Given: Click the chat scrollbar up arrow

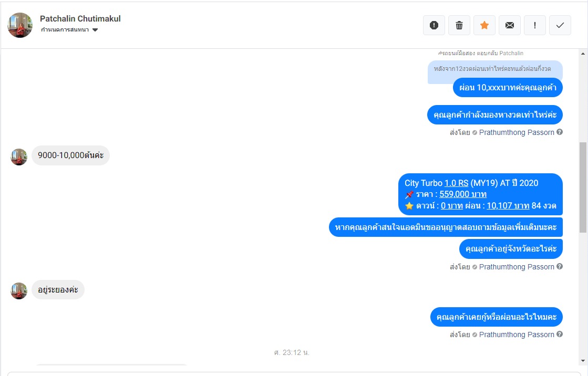Looking at the screenshot, I should pos(583,54).
